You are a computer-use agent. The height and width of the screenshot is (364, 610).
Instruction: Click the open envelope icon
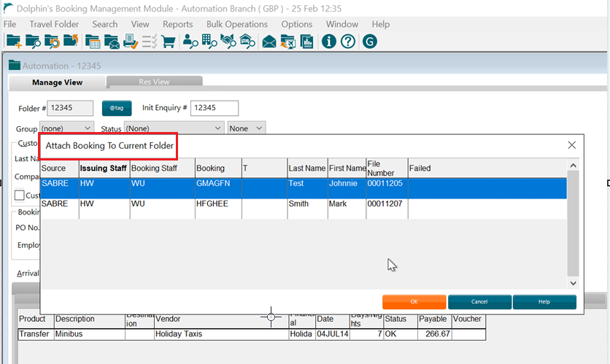pyautogui.click(x=269, y=42)
